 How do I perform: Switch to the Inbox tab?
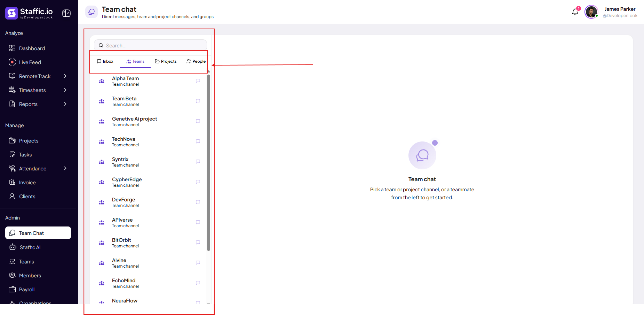105,61
